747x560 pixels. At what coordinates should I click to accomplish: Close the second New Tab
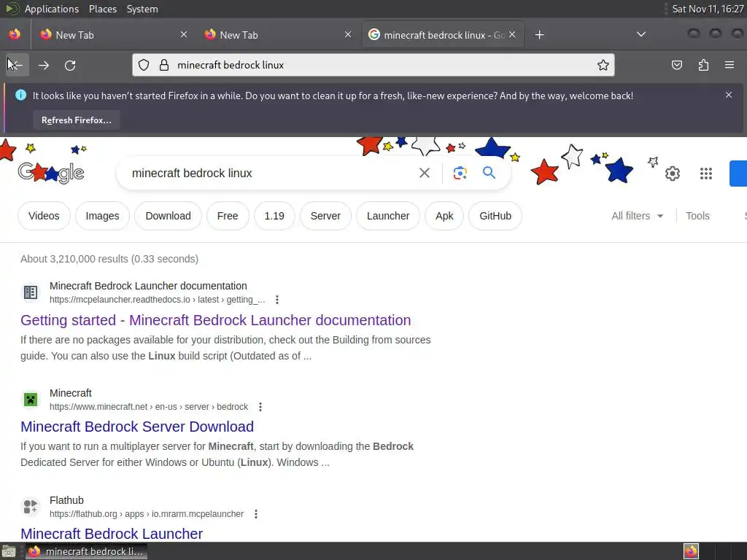click(348, 34)
